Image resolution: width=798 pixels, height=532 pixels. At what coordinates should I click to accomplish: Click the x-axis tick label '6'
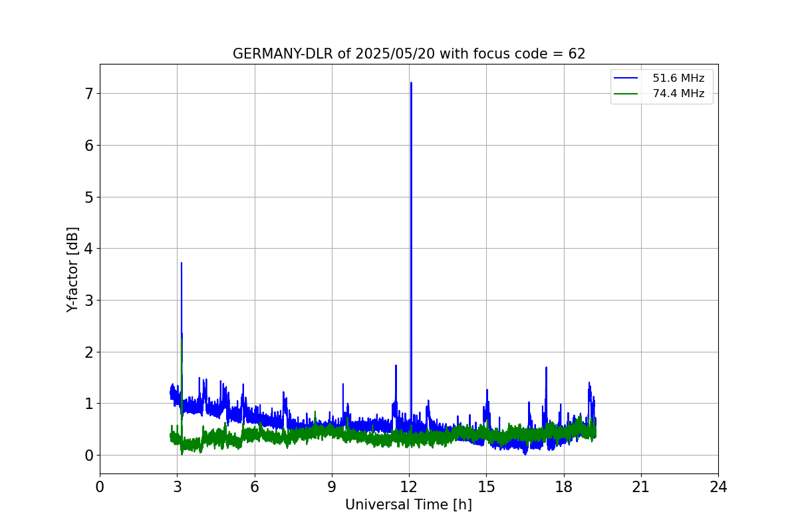(x=254, y=487)
